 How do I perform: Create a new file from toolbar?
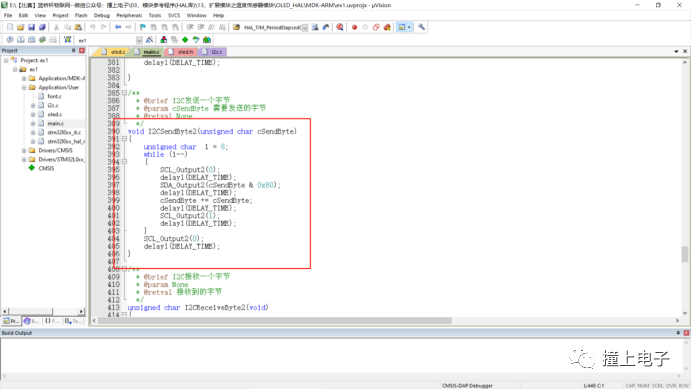[x=10, y=27]
